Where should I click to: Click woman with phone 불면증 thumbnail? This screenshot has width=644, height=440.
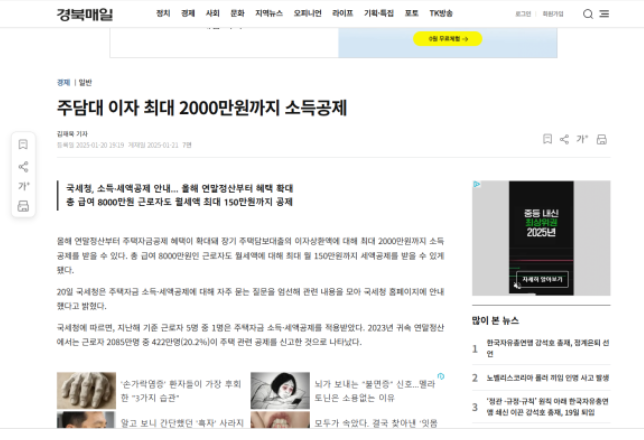(280, 391)
